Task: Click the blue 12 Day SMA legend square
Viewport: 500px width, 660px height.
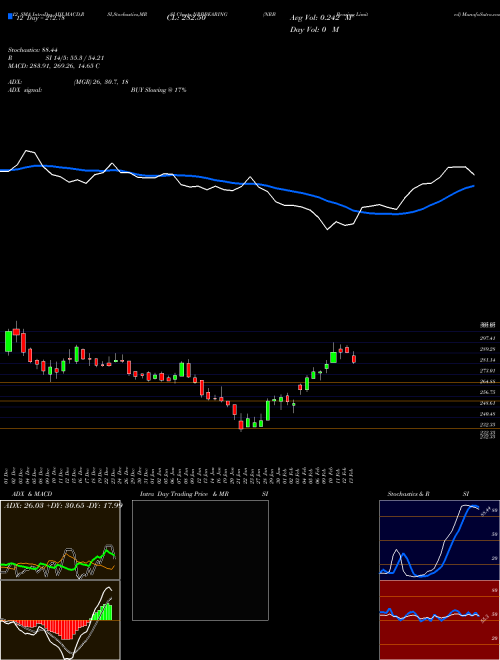Action: (x=10, y=17)
